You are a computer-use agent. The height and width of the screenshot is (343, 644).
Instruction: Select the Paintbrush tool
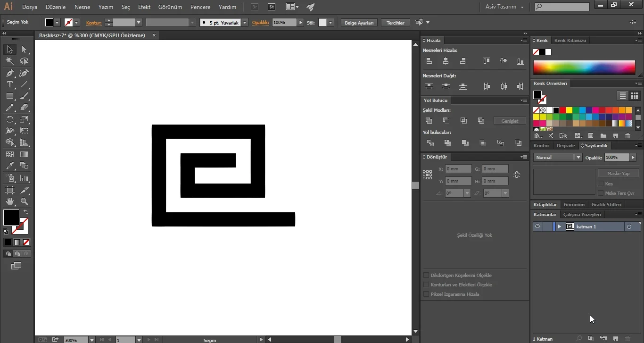point(24,96)
